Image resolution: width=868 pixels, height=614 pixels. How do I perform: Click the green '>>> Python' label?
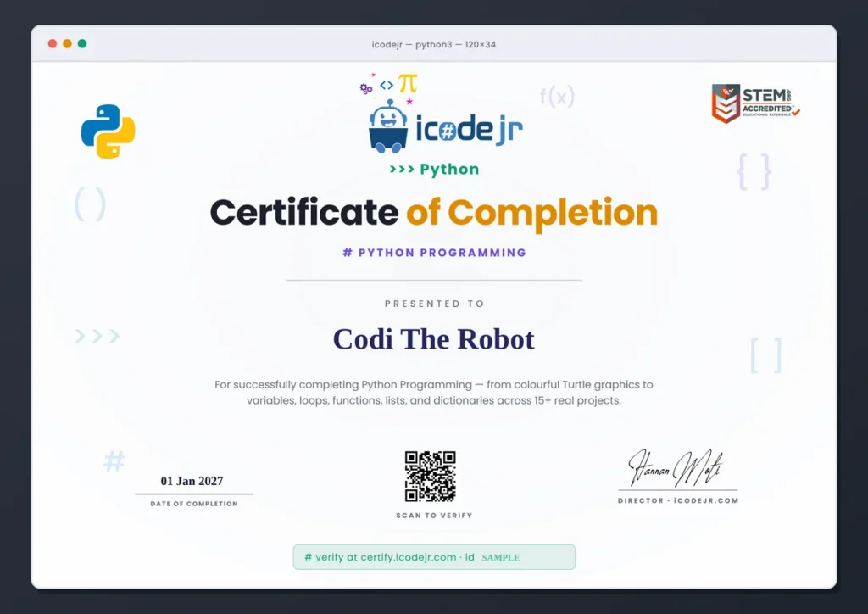[x=434, y=169]
